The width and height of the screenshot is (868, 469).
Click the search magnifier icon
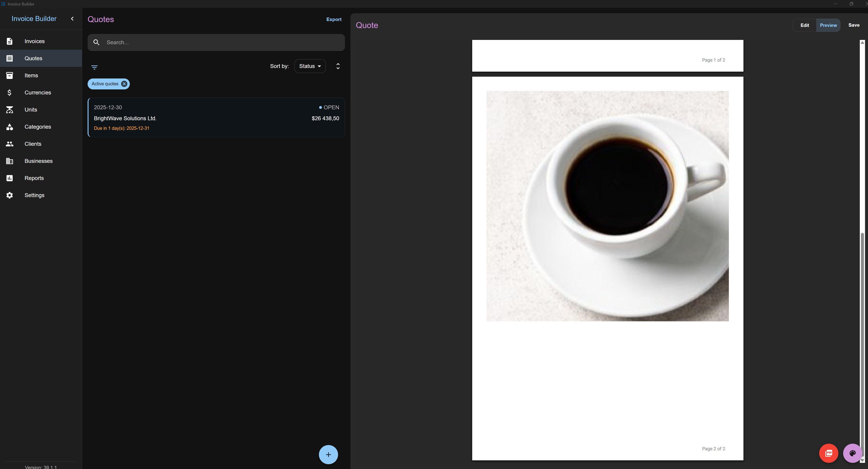click(x=96, y=42)
